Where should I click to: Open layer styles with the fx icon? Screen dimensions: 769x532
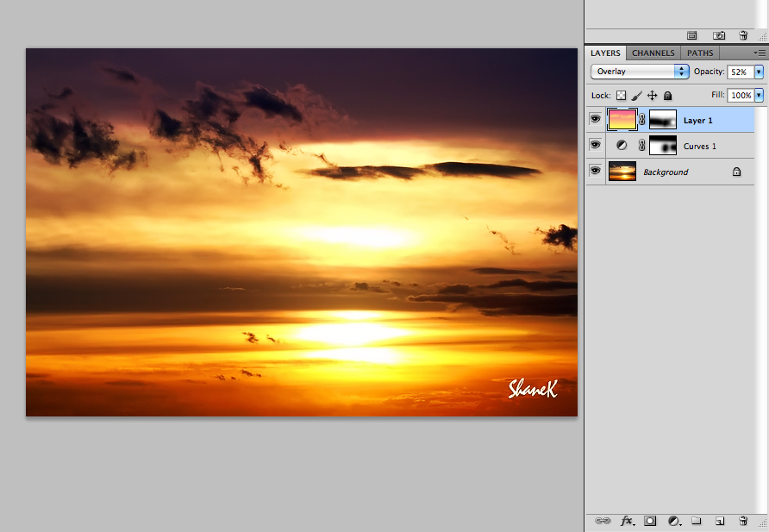click(627, 521)
